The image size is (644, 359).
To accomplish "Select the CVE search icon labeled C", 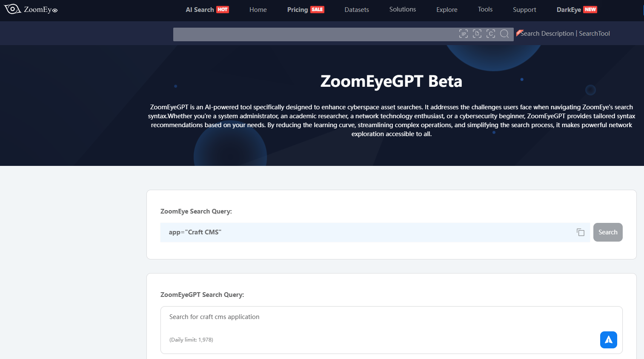I will coord(490,34).
